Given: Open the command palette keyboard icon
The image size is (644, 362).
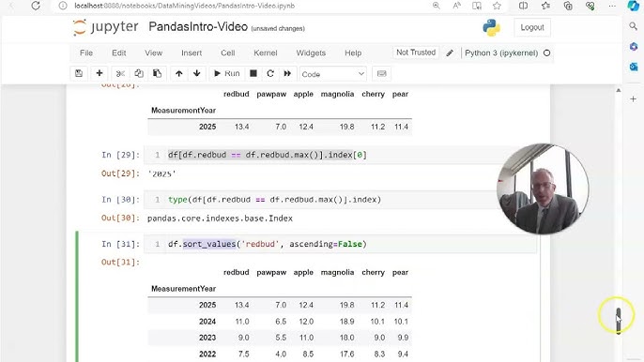Looking at the screenshot, I should coord(381,73).
